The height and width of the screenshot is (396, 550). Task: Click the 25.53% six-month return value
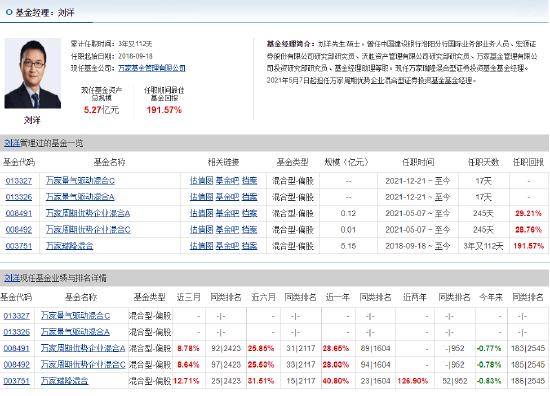click(261, 365)
